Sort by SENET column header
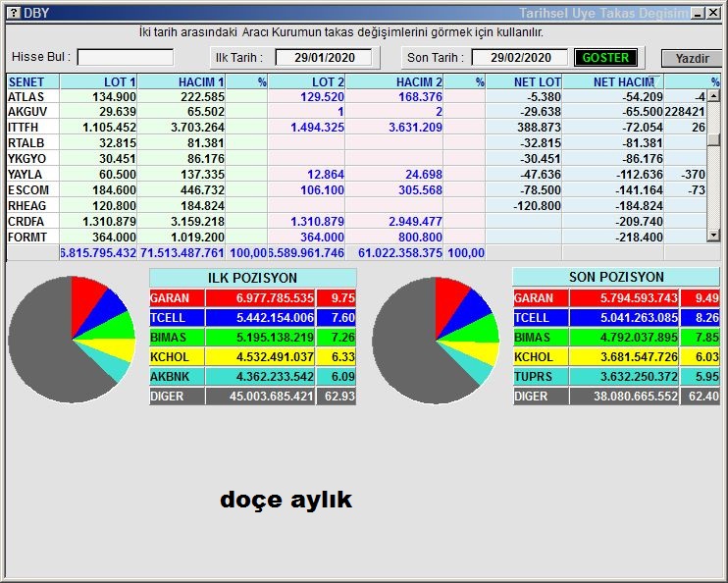The width and height of the screenshot is (728, 583). [x=33, y=81]
